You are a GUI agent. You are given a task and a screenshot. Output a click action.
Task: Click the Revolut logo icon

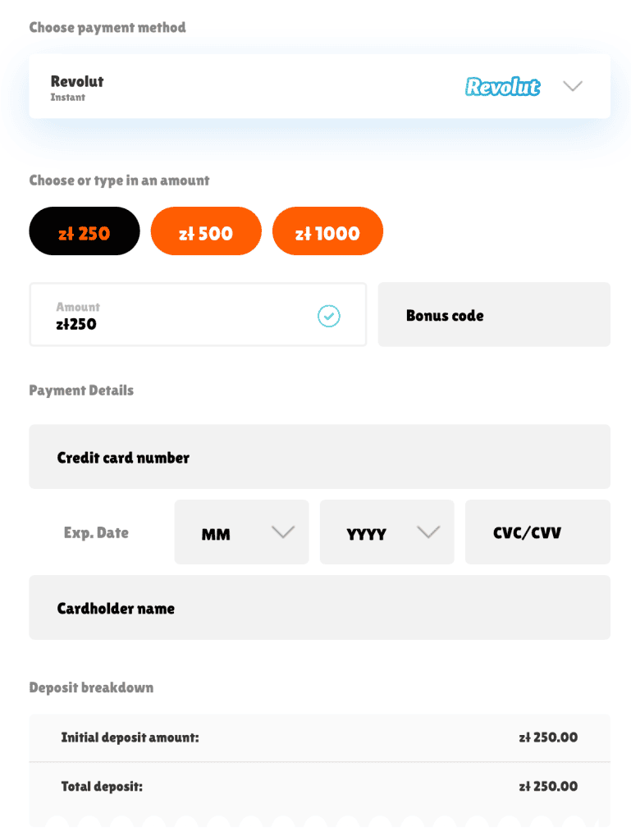502,86
